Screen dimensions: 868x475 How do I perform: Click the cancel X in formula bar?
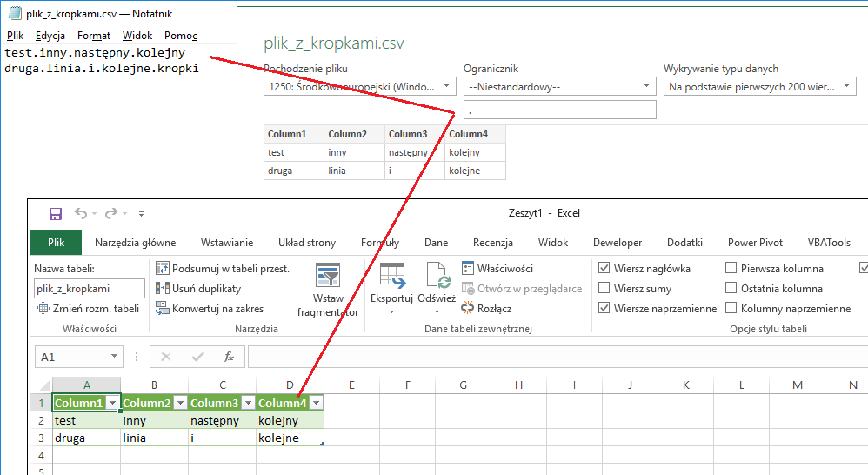point(165,357)
